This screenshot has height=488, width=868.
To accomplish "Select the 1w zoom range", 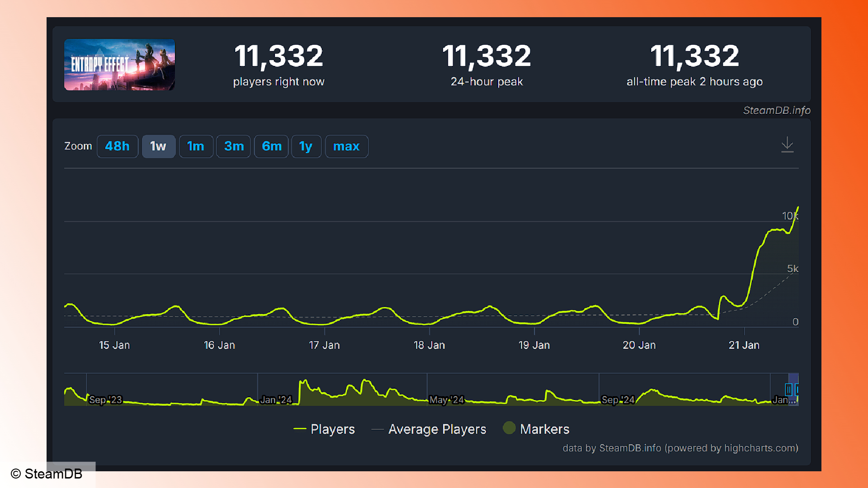I will [x=158, y=146].
